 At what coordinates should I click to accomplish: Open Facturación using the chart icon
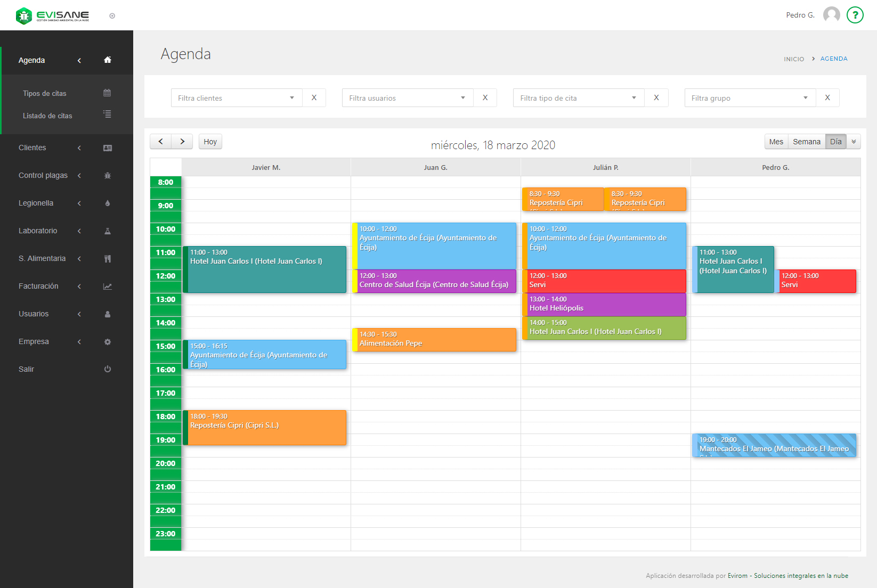[108, 286]
